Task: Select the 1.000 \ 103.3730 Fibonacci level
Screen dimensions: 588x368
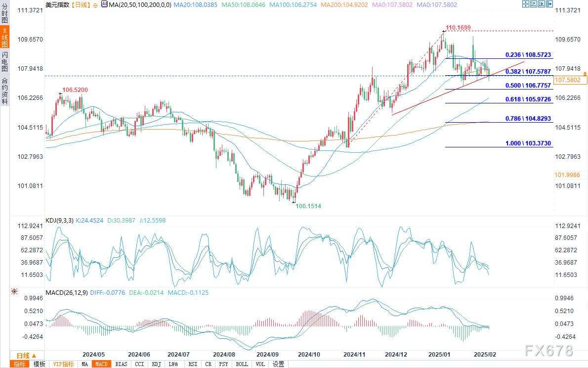Action: tap(528, 143)
